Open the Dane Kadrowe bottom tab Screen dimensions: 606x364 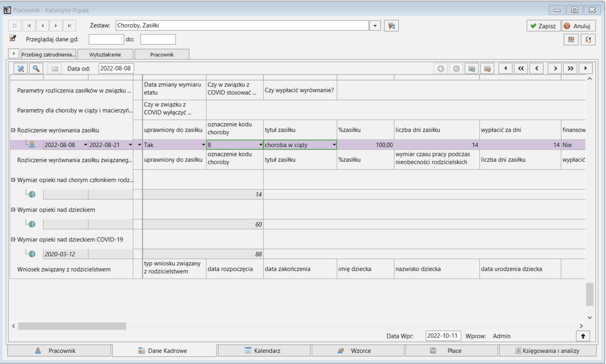tap(164, 351)
